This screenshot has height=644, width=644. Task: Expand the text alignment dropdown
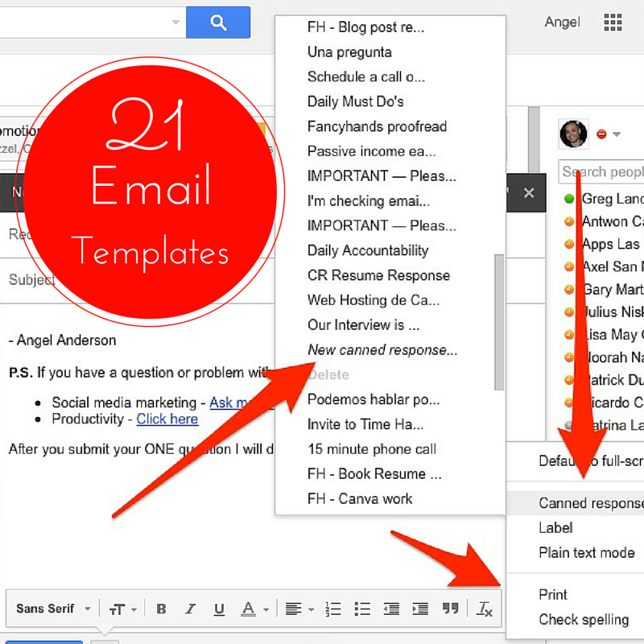[299, 609]
